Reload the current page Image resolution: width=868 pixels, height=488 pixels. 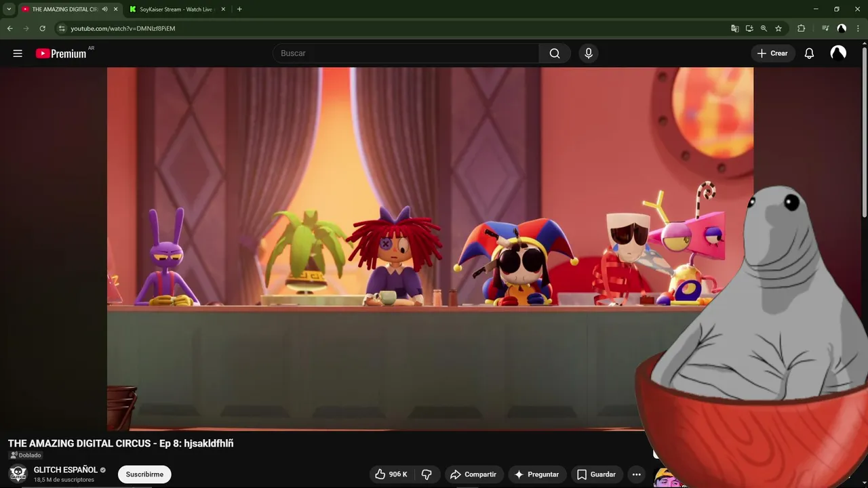point(42,28)
